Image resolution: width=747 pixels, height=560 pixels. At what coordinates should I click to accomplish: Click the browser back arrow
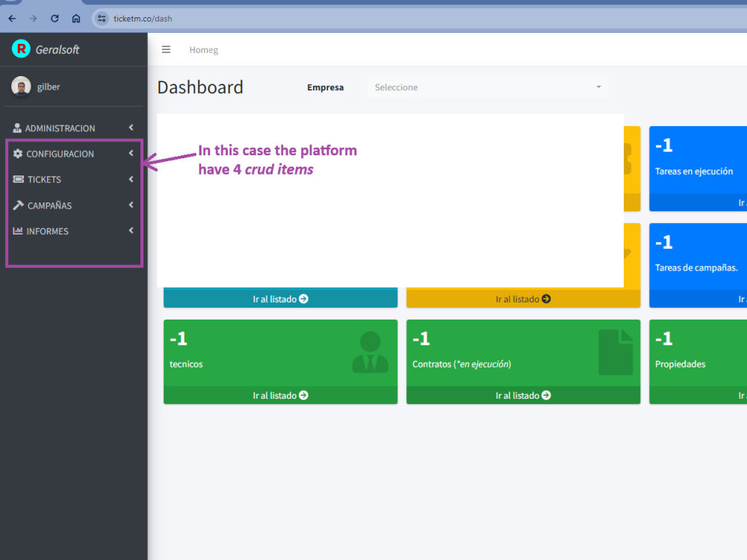[x=13, y=19]
